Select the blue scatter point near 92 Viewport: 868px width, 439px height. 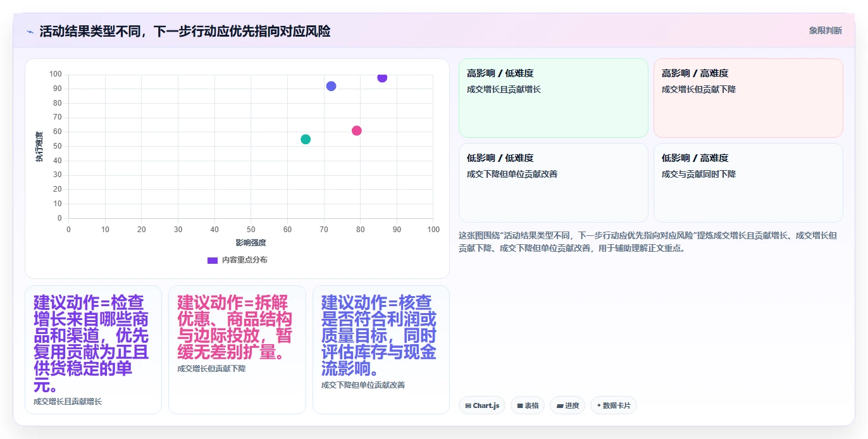coord(331,86)
